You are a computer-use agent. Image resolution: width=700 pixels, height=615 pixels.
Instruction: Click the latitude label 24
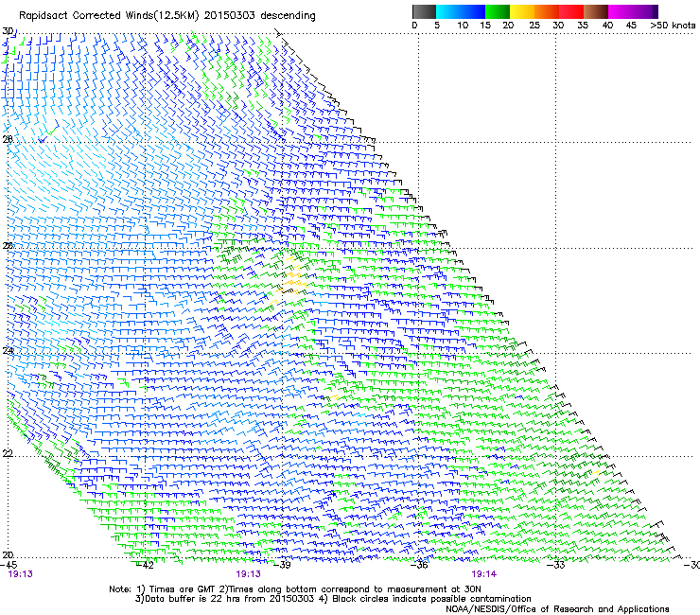coord(8,351)
